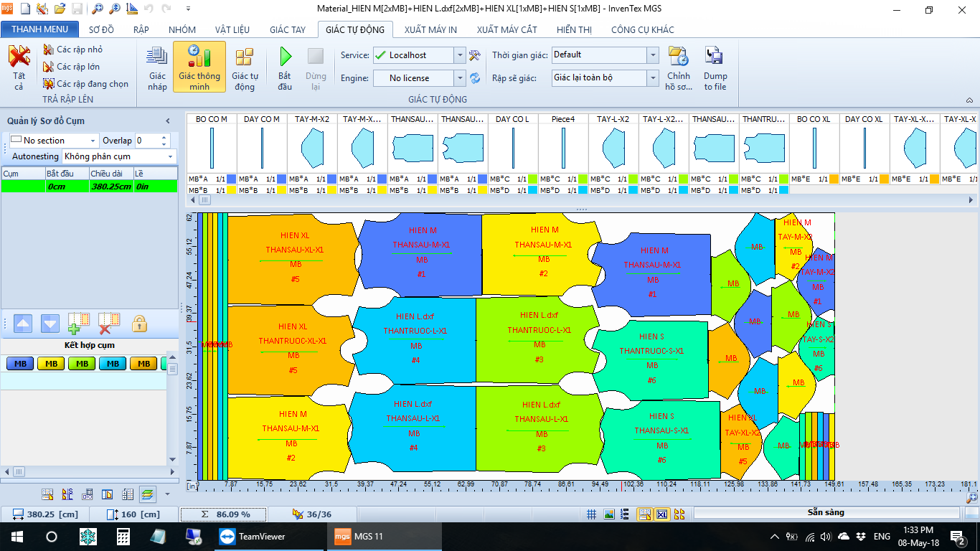Click the efficiency '86.09 %' status field
Viewport: 980px width, 551px height.
point(223,514)
